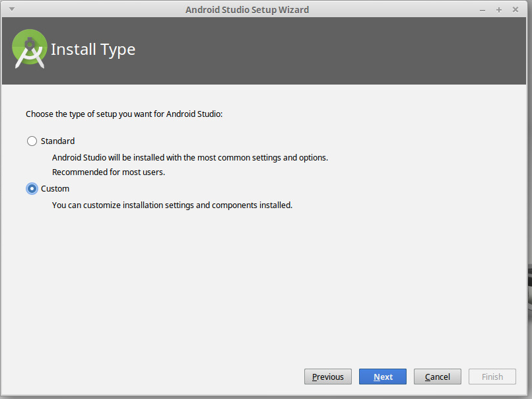Continue with the Next button

pos(383,377)
